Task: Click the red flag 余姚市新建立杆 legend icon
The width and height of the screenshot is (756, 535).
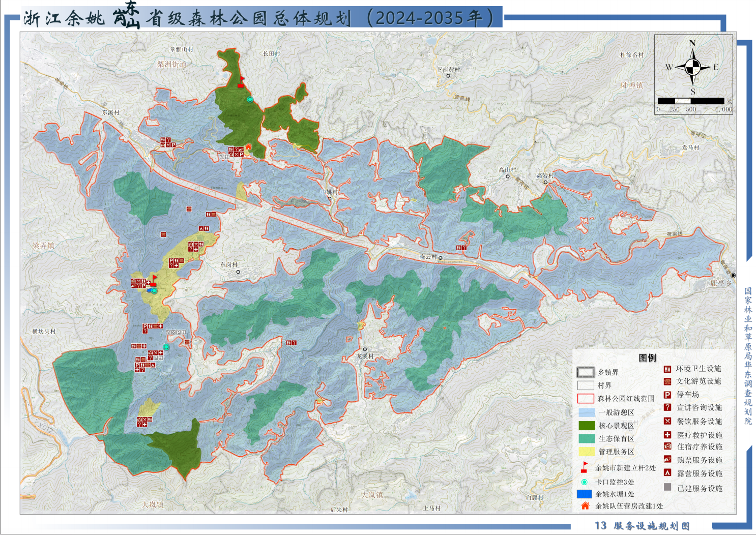Action: pyautogui.click(x=585, y=467)
